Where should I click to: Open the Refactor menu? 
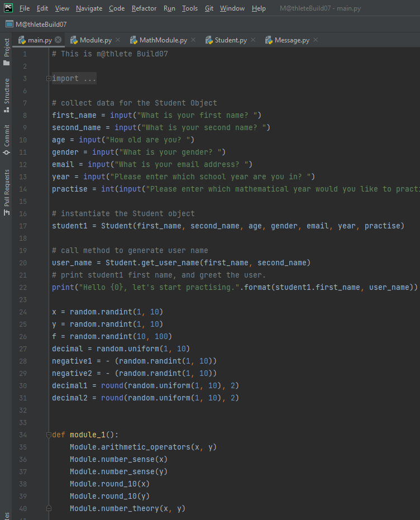coord(144,8)
